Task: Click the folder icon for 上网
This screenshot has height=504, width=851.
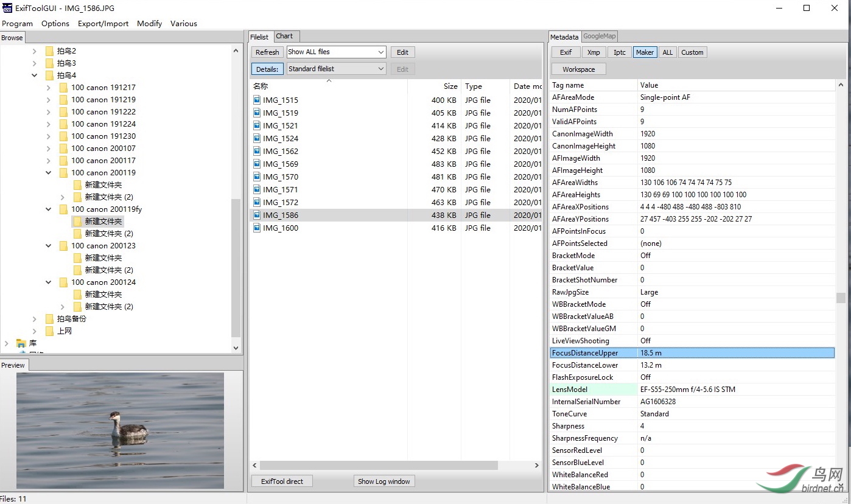Action: tap(50, 331)
